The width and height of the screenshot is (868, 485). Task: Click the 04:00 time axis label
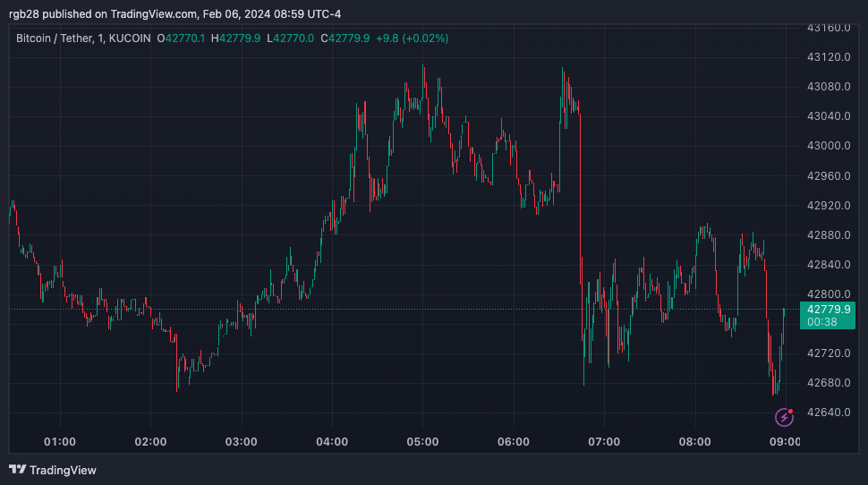click(x=332, y=442)
